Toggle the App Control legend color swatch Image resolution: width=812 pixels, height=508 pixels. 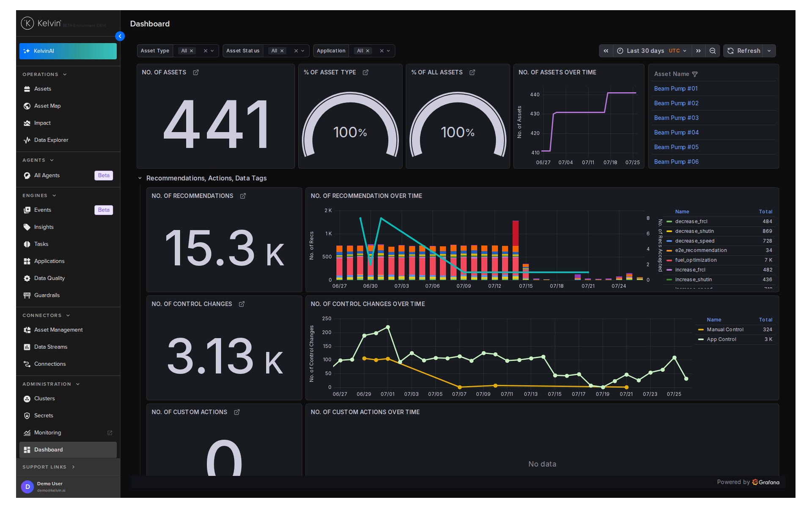pyautogui.click(x=701, y=340)
